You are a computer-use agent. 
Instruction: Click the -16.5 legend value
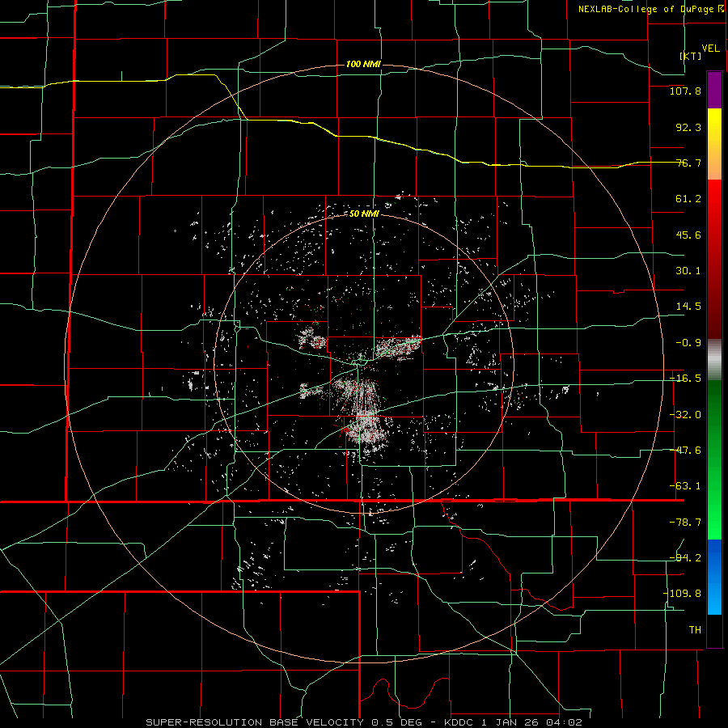[x=685, y=379]
